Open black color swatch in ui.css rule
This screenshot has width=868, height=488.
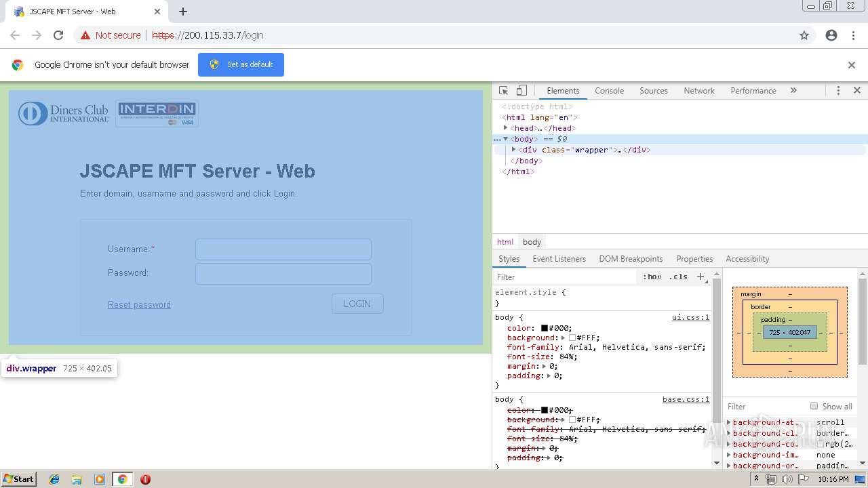tap(544, 328)
